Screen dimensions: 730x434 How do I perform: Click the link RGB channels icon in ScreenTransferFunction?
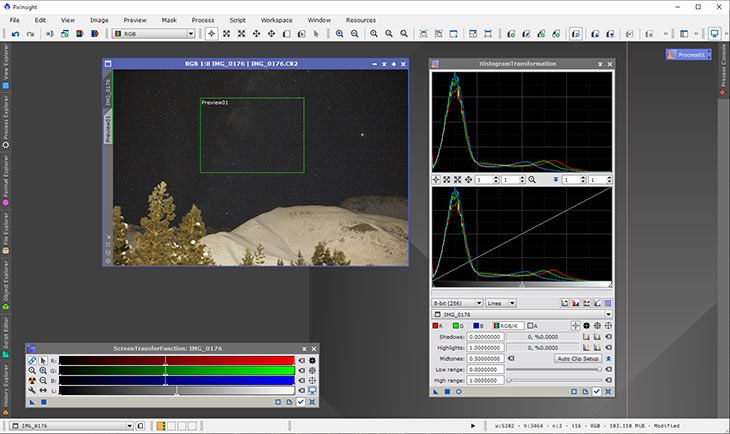coord(32,360)
